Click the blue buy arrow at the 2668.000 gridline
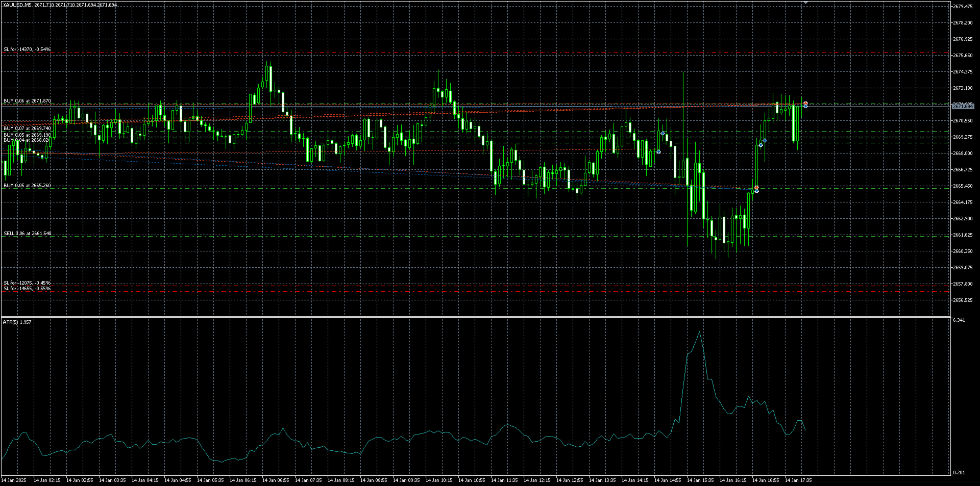Image resolution: width=980 pixels, height=486 pixels. [658, 151]
